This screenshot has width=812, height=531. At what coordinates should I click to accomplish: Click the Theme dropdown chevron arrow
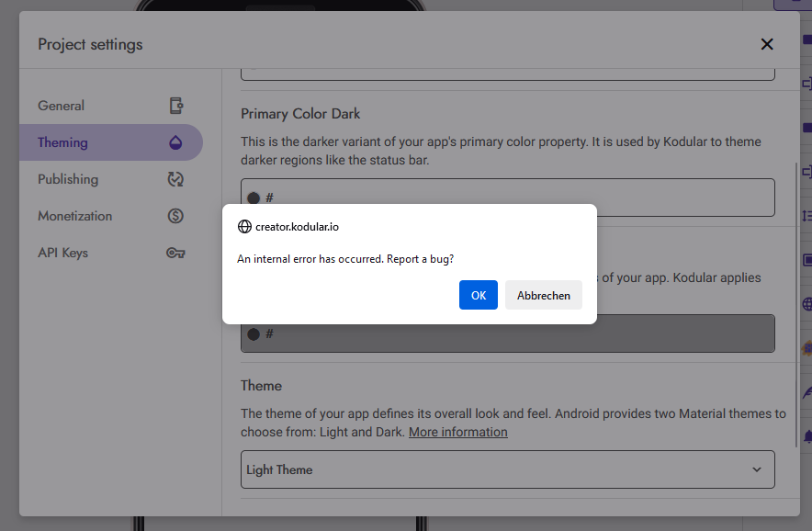click(757, 469)
